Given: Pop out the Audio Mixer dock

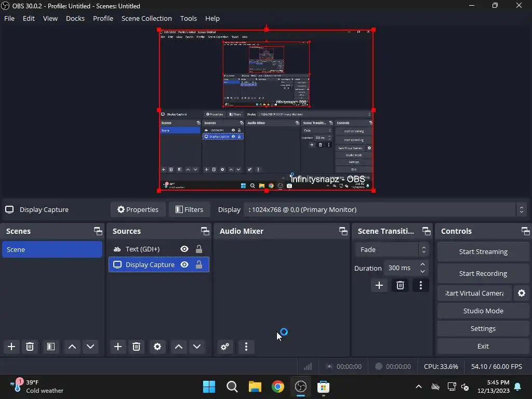Looking at the screenshot, I should point(343,231).
